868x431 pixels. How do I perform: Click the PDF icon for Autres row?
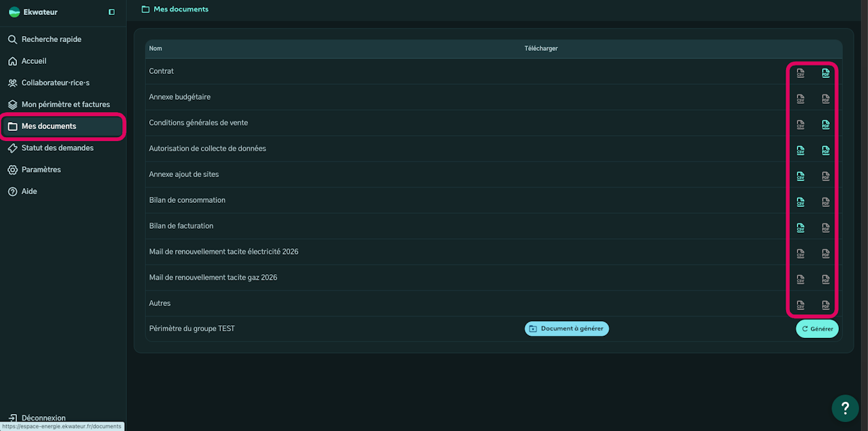[825, 305]
